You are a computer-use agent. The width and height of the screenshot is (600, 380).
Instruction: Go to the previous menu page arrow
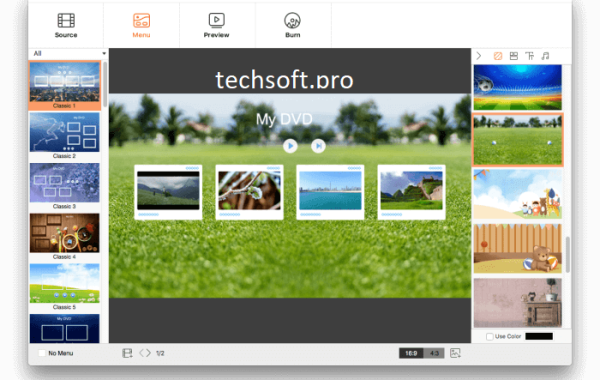(142, 353)
